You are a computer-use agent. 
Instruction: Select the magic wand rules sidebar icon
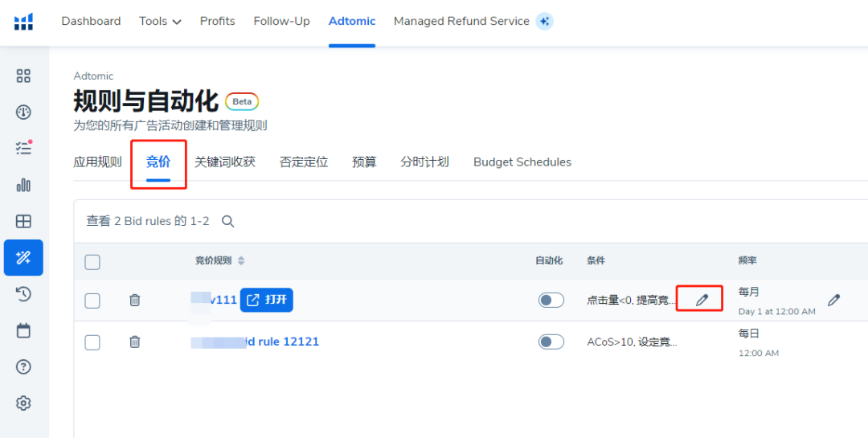coord(23,257)
